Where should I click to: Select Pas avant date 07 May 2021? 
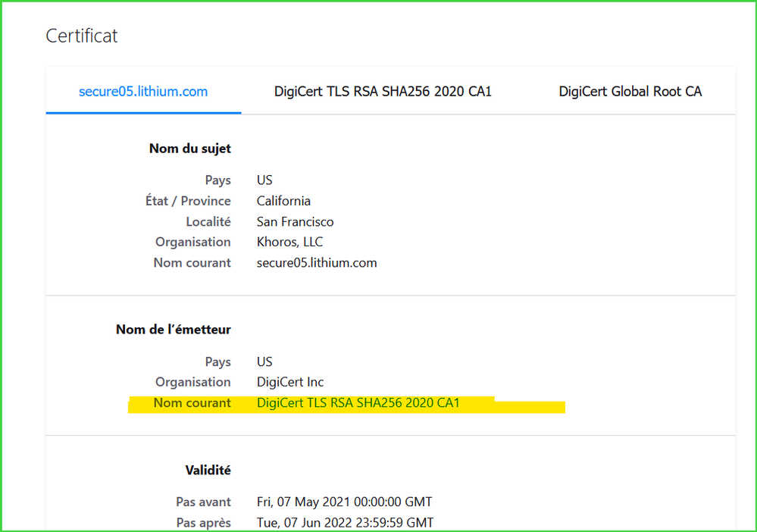tap(344, 502)
